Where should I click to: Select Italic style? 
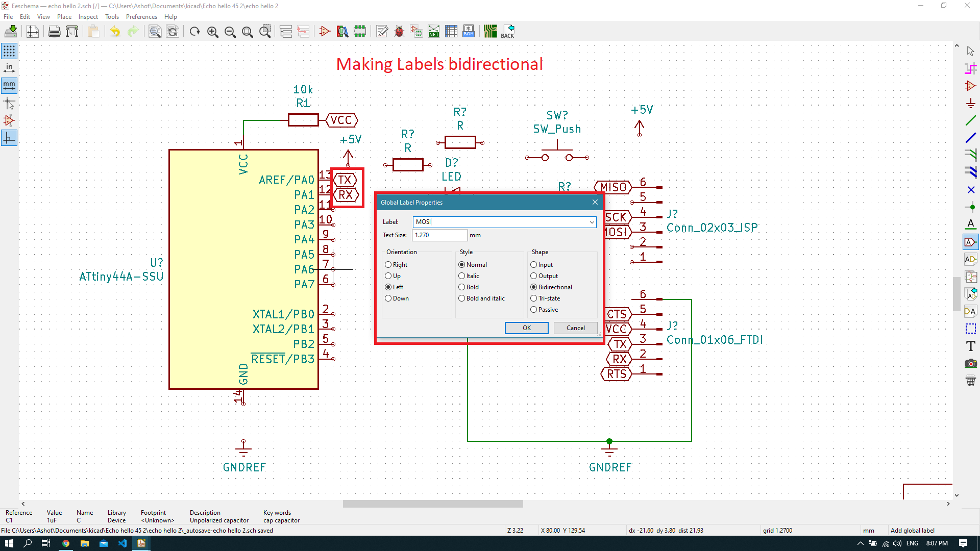click(469, 276)
